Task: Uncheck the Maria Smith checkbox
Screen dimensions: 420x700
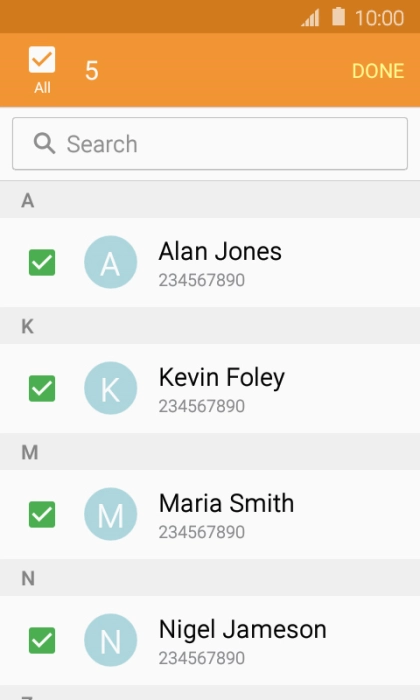Action: pyautogui.click(x=42, y=514)
